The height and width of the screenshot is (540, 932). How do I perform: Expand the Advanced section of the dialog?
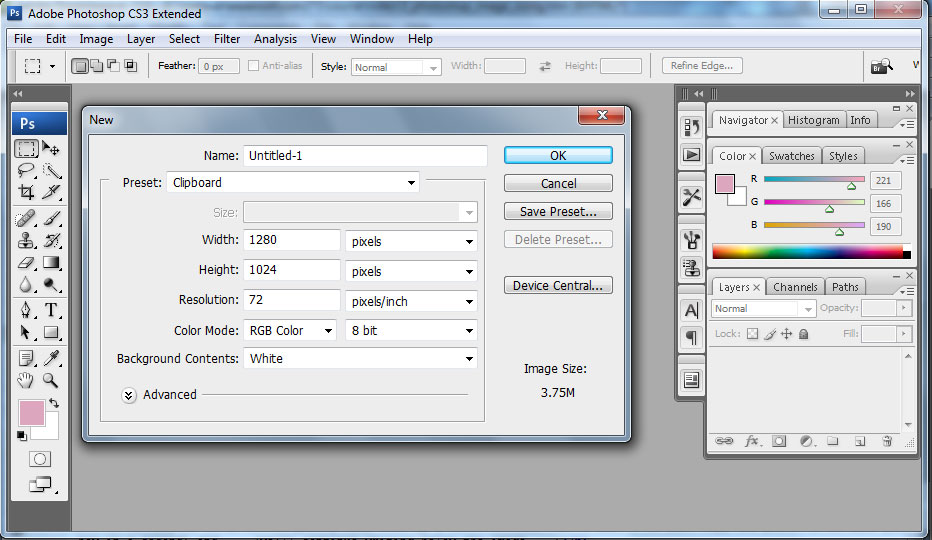129,395
